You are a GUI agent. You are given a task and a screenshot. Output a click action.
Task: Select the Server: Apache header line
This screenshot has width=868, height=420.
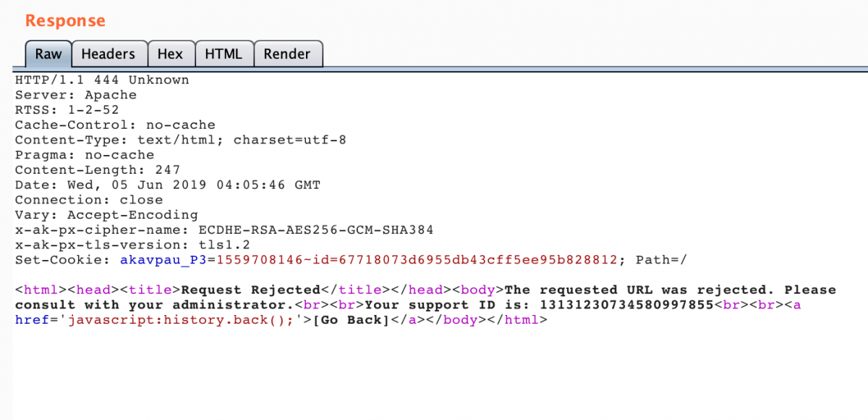[x=75, y=94]
